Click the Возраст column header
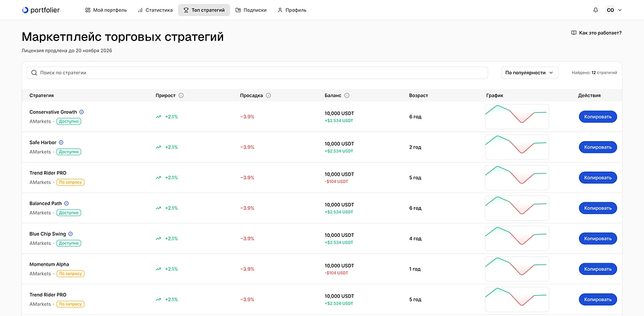This screenshot has width=644, height=316. click(x=418, y=96)
